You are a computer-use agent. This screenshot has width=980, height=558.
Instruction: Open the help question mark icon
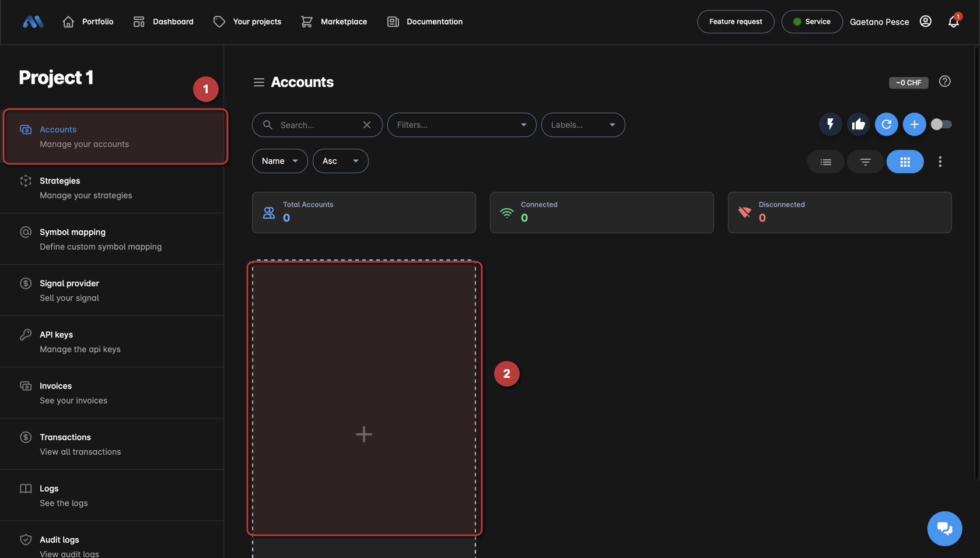(x=944, y=82)
